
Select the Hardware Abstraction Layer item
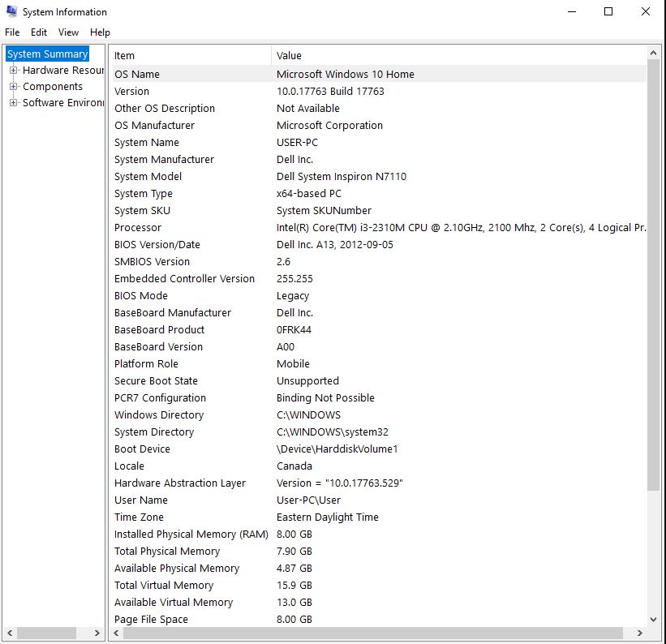179,483
